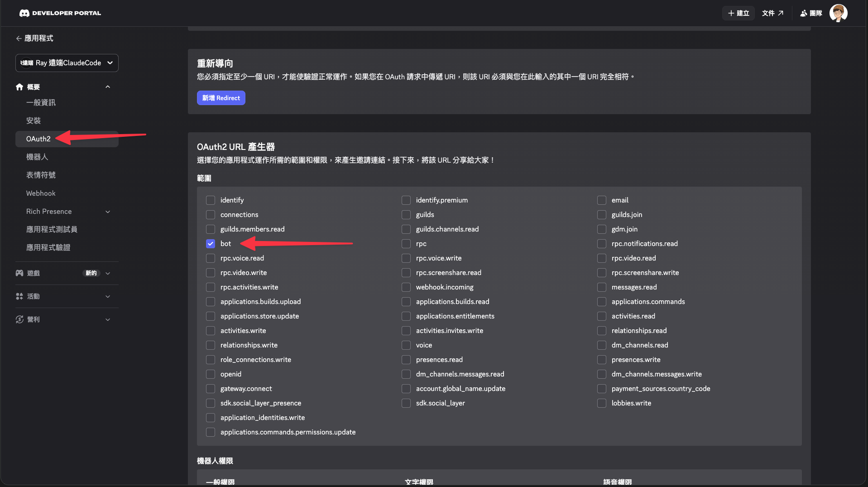Viewport: 868px width, 487px height.
Task: Open the Ray 遠端ClaudeCode application dropdown
Action: click(67, 63)
